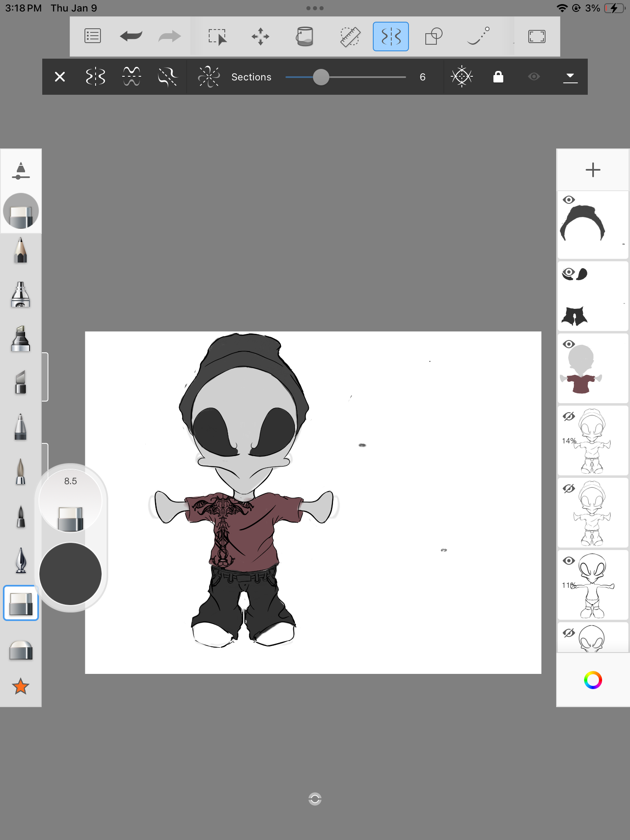Select the Flood Fill bucket tool

click(x=305, y=37)
